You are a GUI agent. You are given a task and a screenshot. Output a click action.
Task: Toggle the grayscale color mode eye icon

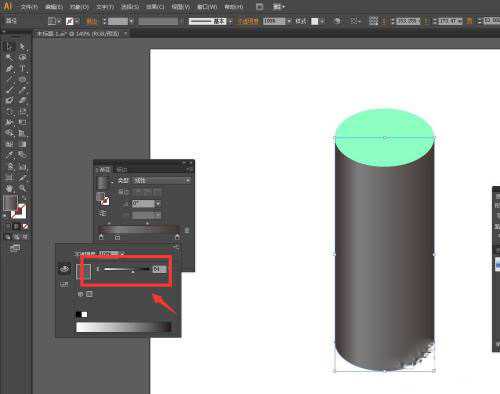[x=64, y=269]
